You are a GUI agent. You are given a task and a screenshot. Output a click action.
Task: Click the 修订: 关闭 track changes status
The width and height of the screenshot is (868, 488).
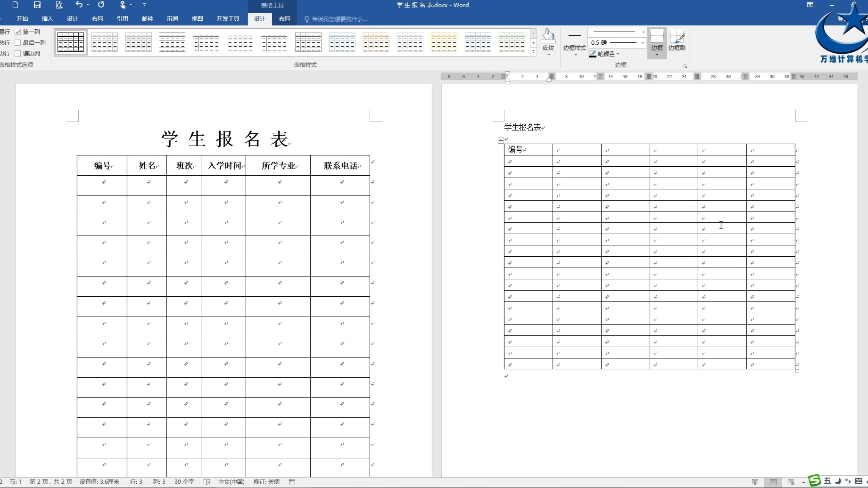[266, 482]
